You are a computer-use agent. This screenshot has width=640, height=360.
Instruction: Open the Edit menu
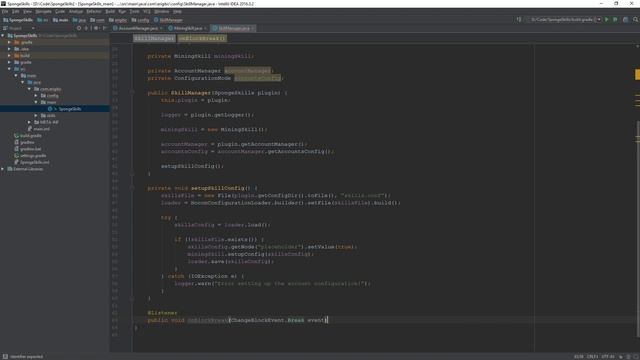[16, 11]
